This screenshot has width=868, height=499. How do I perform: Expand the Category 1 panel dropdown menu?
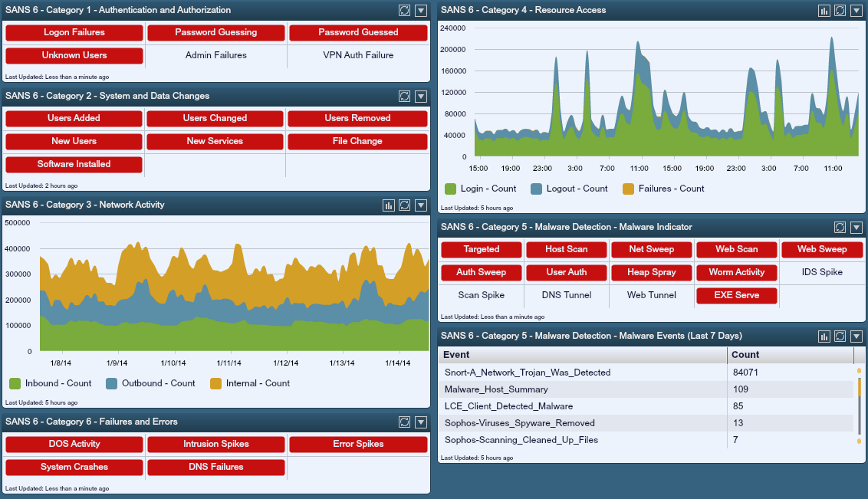tap(421, 11)
